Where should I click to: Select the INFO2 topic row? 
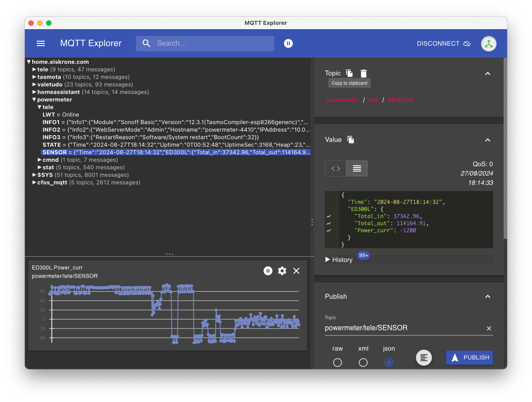[x=175, y=130]
